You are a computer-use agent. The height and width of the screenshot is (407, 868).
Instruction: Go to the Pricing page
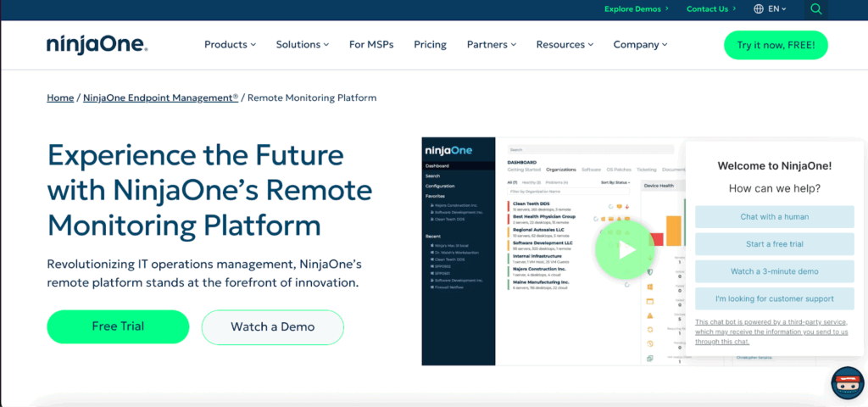tap(430, 45)
